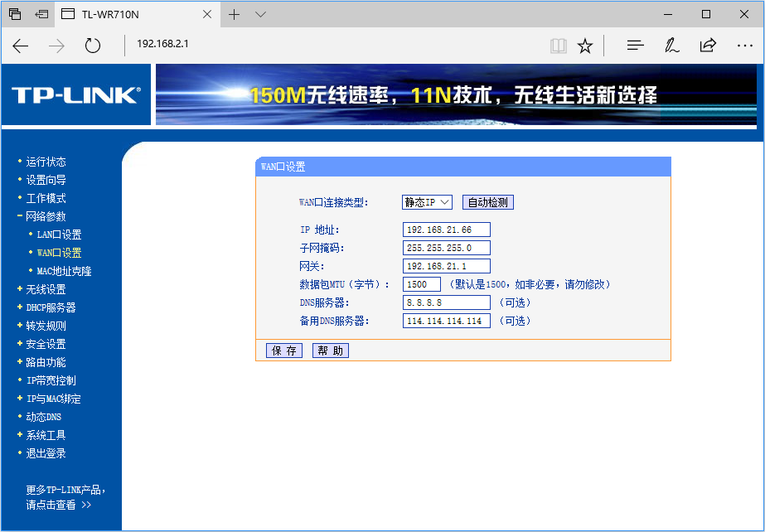
Task: Click the 备用DNS服务器 field 114.114.114.114
Action: coord(447,321)
